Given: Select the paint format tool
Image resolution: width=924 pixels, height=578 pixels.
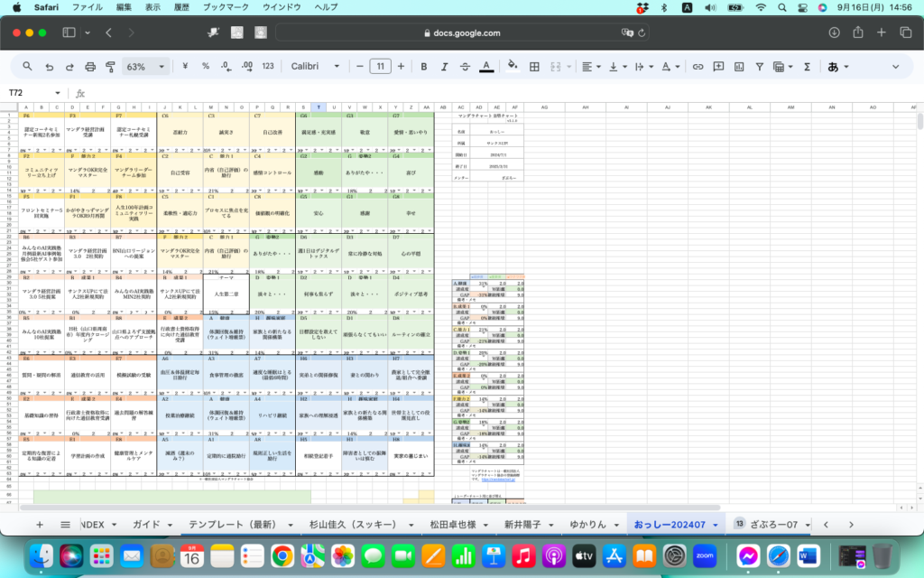Looking at the screenshot, I should click(110, 67).
